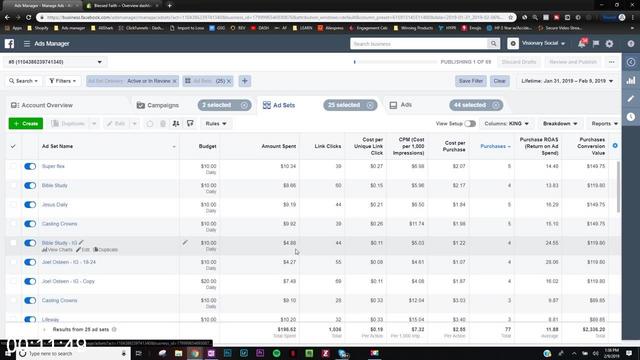640x360 pixels.
Task: Sort by the Purchases column header
Action: point(493,146)
